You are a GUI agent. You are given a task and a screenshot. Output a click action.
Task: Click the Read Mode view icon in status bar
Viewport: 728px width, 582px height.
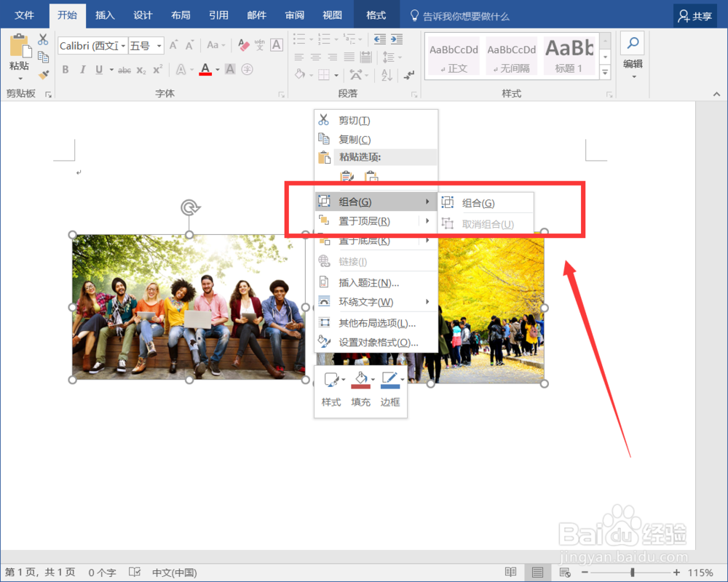click(x=511, y=572)
